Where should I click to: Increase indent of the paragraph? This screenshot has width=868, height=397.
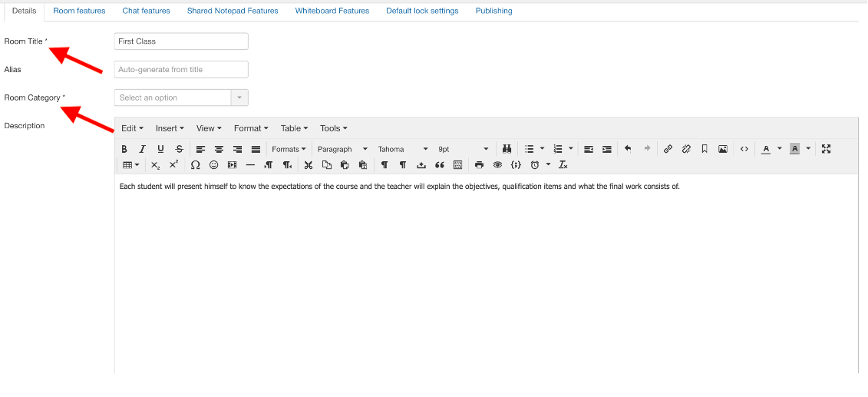coord(607,149)
